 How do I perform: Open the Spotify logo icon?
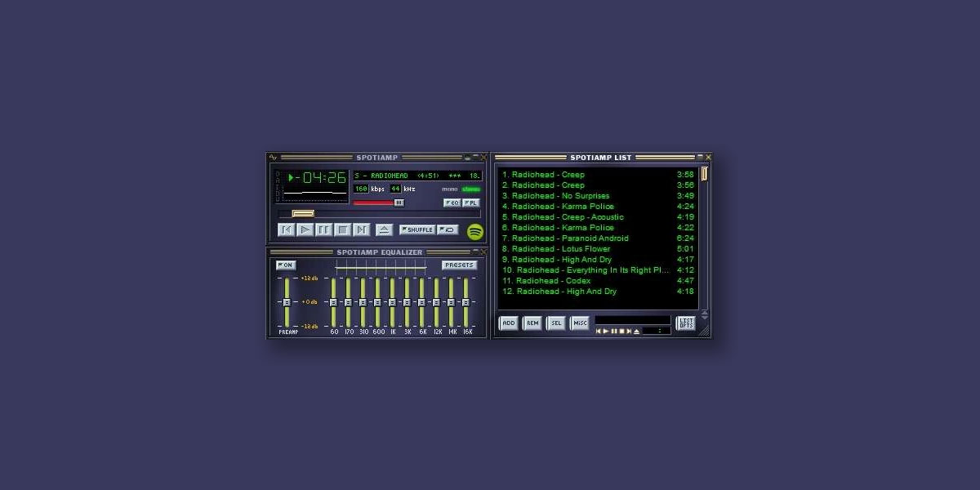(x=475, y=231)
